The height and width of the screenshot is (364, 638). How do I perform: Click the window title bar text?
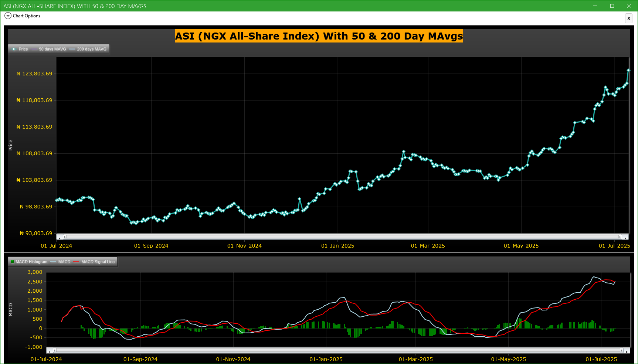pos(75,6)
